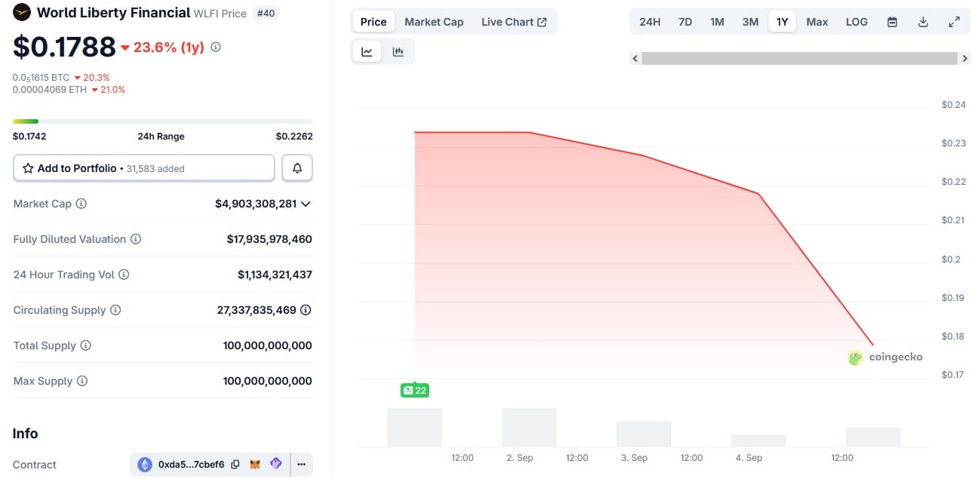Click the $1,134,321,437 trading volume value

tap(275, 275)
